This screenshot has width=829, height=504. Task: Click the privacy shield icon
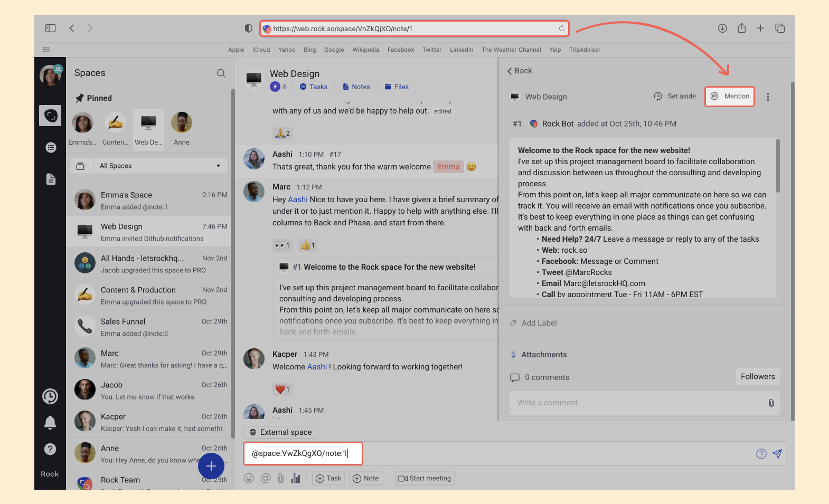pos(248,28)
